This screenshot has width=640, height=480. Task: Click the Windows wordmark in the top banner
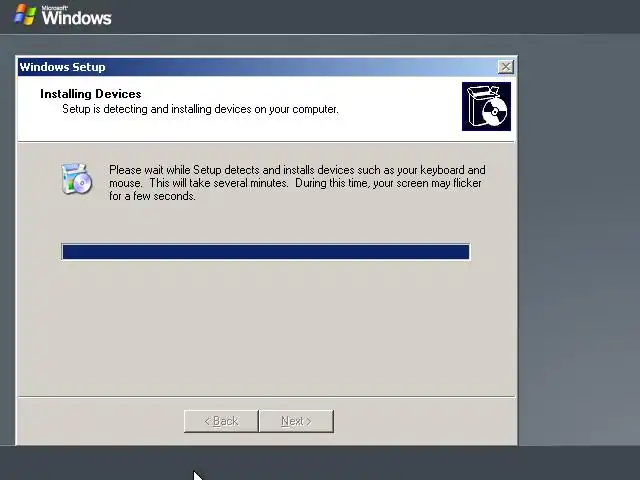(x=76, y=17)
